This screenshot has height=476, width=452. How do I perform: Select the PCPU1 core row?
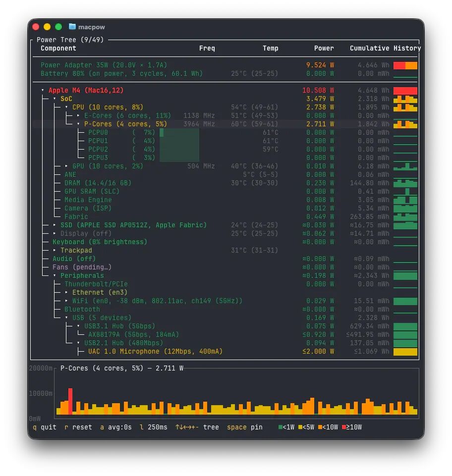pyautogui.click(x=225, y=141)
